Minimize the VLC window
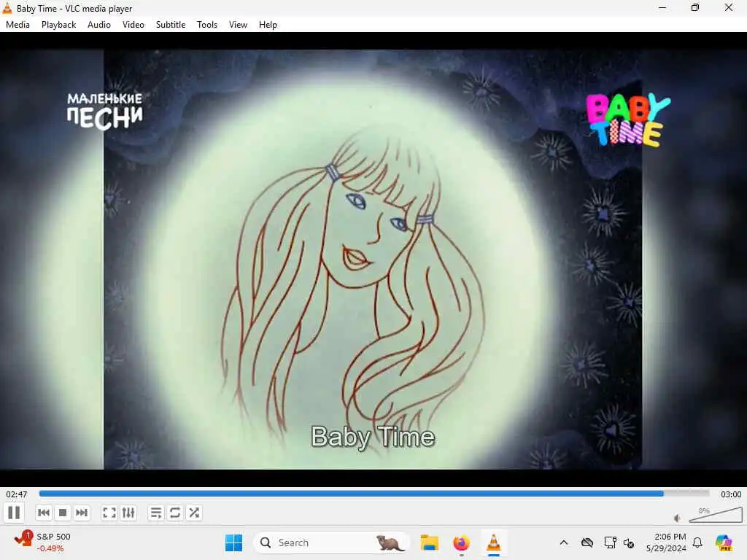Image resolution: width=747 pixels, height=560 pixels. 662,7
